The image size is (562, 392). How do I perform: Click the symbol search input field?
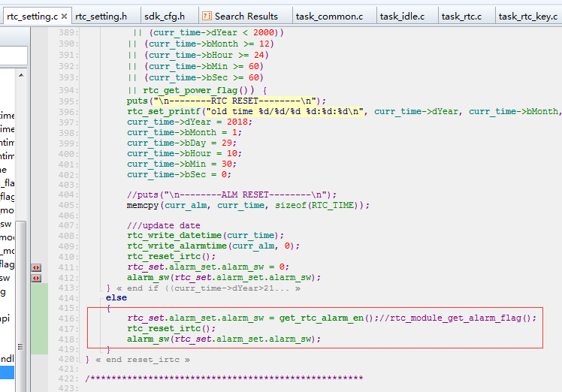coord(14,55)
